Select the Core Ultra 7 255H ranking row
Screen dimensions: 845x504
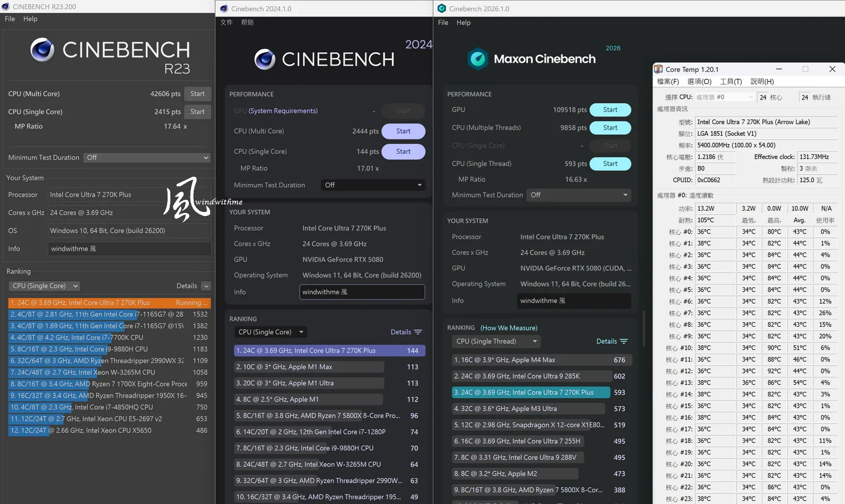coord(542,441)
